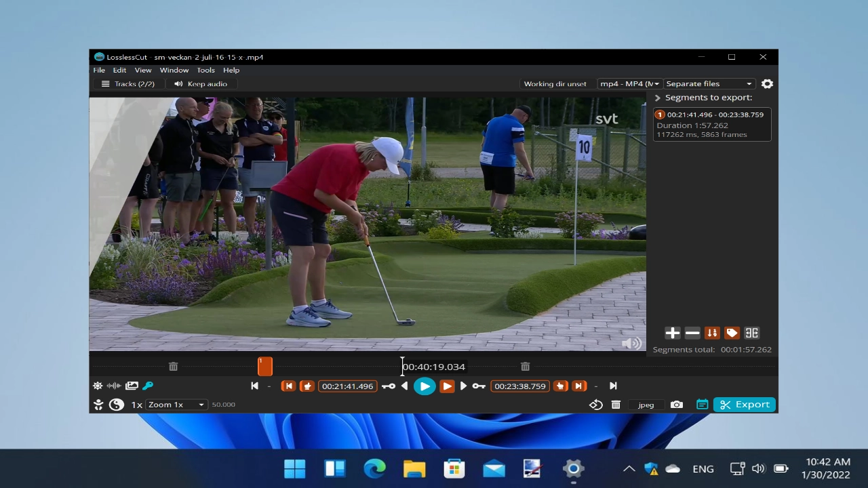Open the Edit menu
This screenshot has height=488, width=868.
coord(119,70)
